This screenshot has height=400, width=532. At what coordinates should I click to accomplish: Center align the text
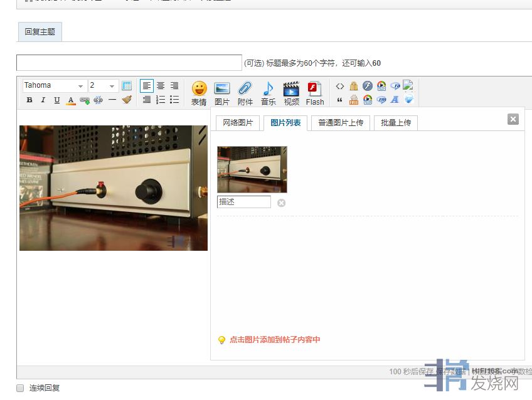tap(161, 86)
